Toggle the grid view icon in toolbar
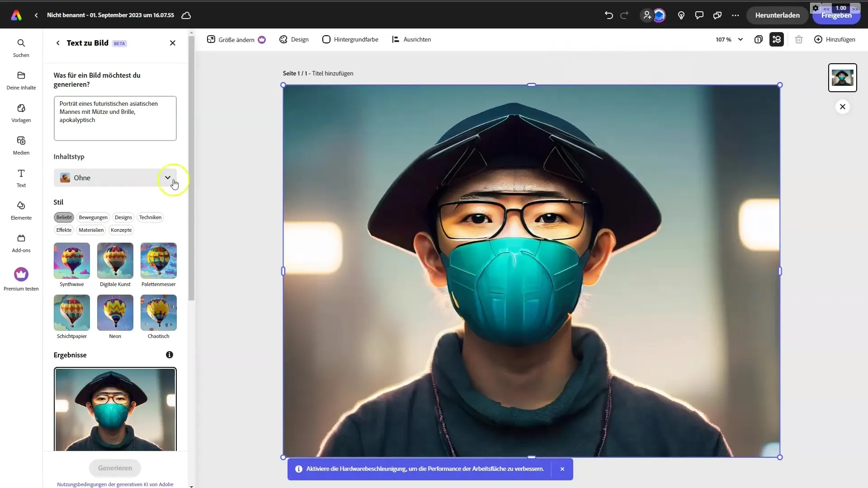Image resolution: width=868 pixels, height=488 pixels. 777,40
